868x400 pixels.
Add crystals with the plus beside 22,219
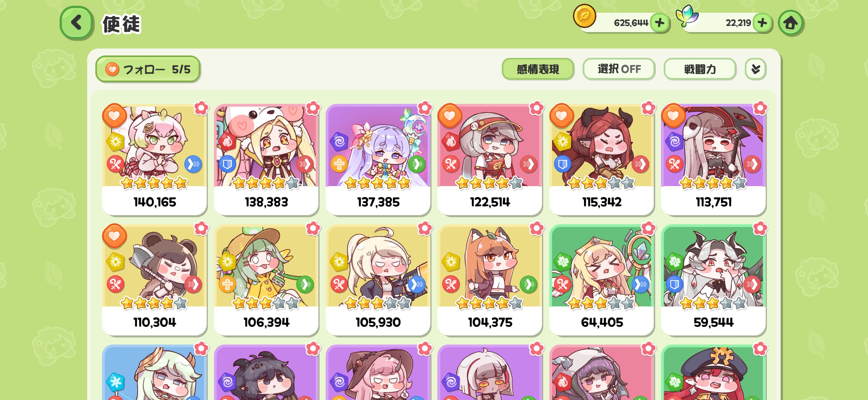click(x=762, y=23)
